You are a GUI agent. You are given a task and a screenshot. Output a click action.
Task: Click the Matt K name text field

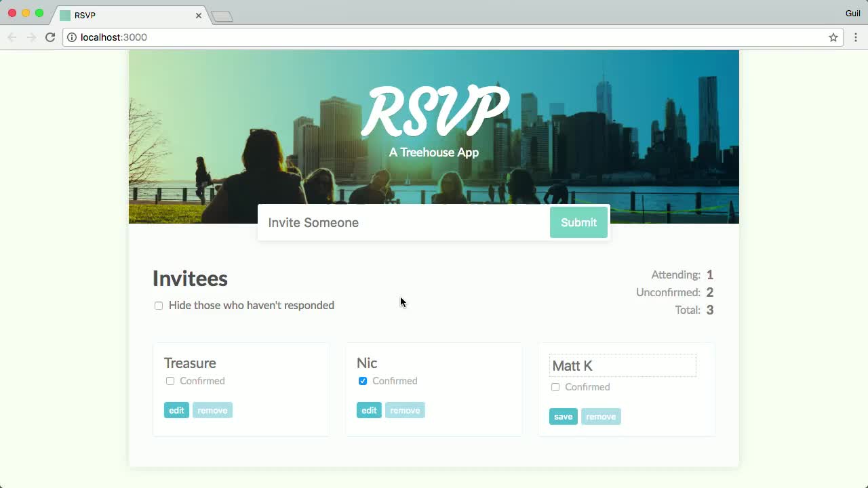point(623,365)
